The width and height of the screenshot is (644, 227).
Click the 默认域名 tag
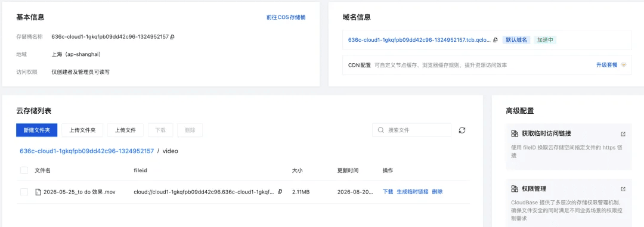516,41
